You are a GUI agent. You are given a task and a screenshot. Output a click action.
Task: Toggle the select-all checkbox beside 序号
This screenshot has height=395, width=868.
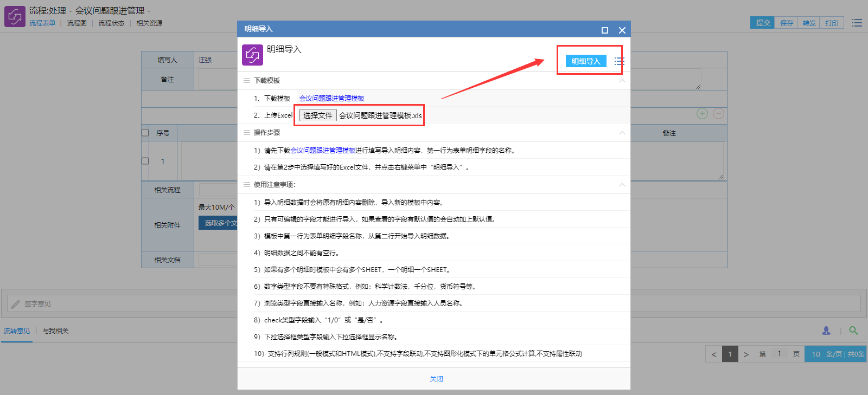(x=145, y=133)
